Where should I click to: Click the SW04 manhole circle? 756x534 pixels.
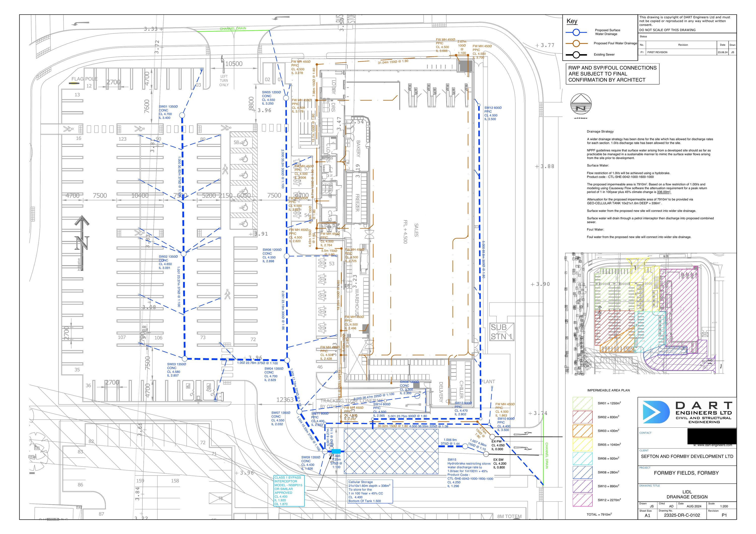point(287,361)
